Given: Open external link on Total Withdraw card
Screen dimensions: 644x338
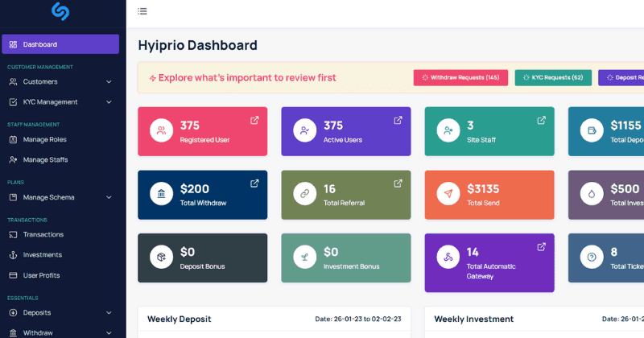Looking at the screenshot, I should (254, 183).
